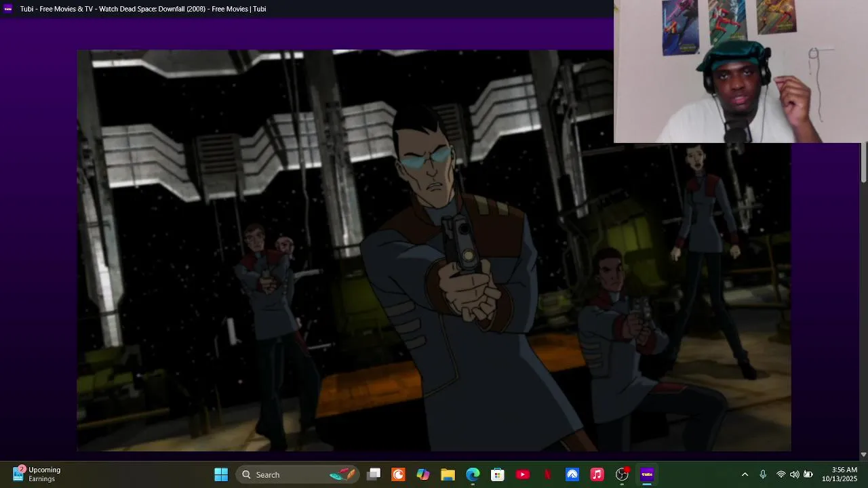Show hidden system tray icons

tap(745, 474)
